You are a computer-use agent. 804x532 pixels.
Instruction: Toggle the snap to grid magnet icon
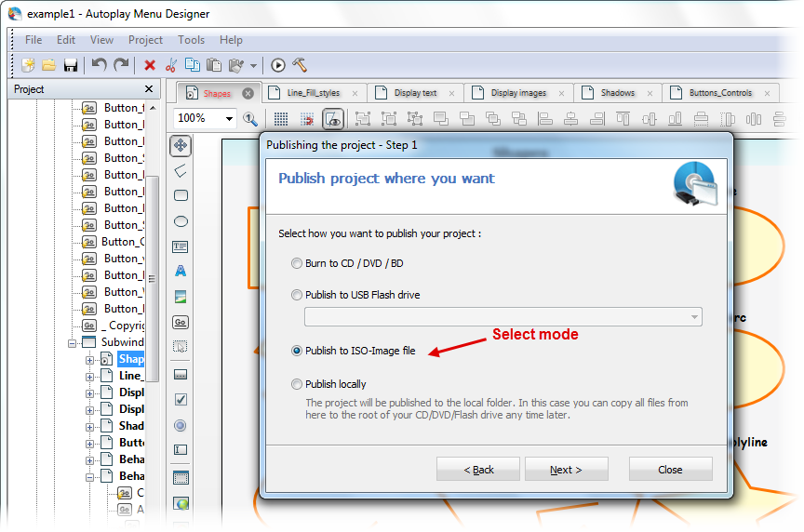307,119
